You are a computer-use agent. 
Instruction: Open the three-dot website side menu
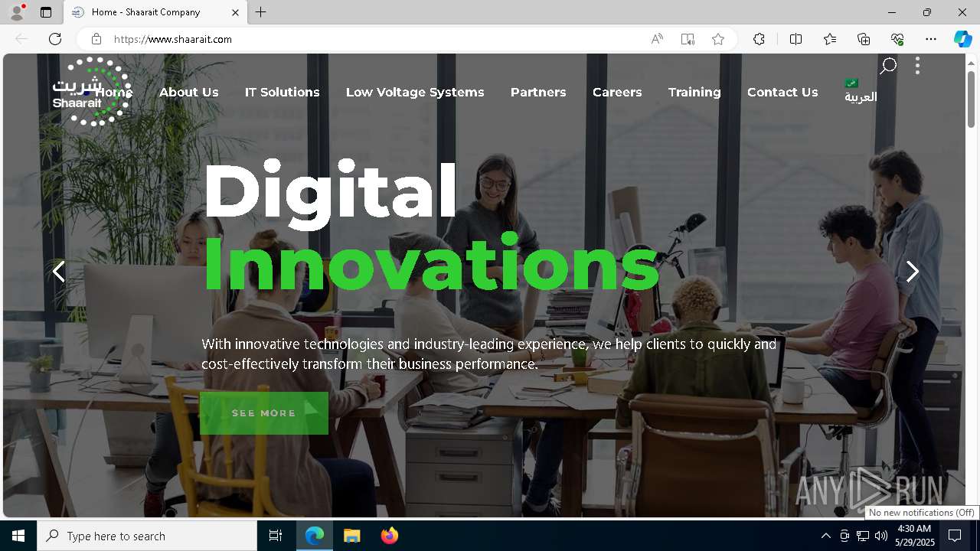click(x=917, y=66)
